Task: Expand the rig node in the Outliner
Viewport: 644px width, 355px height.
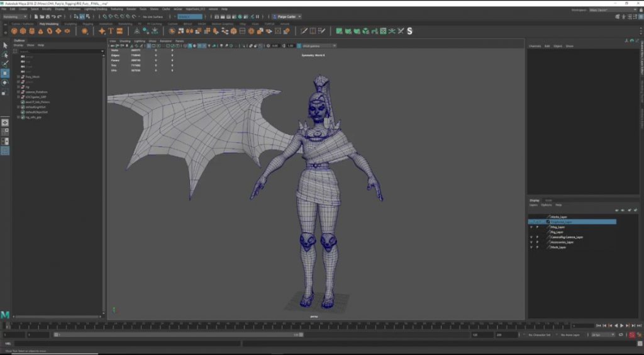Action: [18, 87]
